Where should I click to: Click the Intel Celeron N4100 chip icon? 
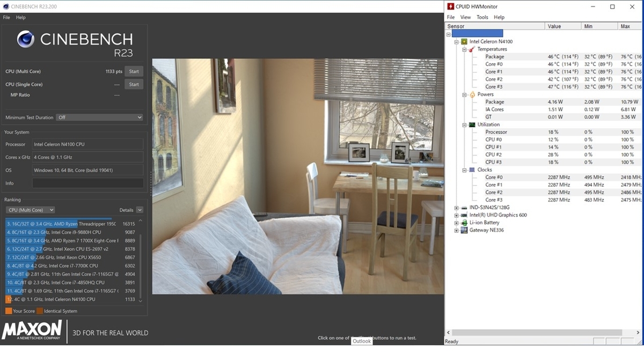tap(464, 41)
